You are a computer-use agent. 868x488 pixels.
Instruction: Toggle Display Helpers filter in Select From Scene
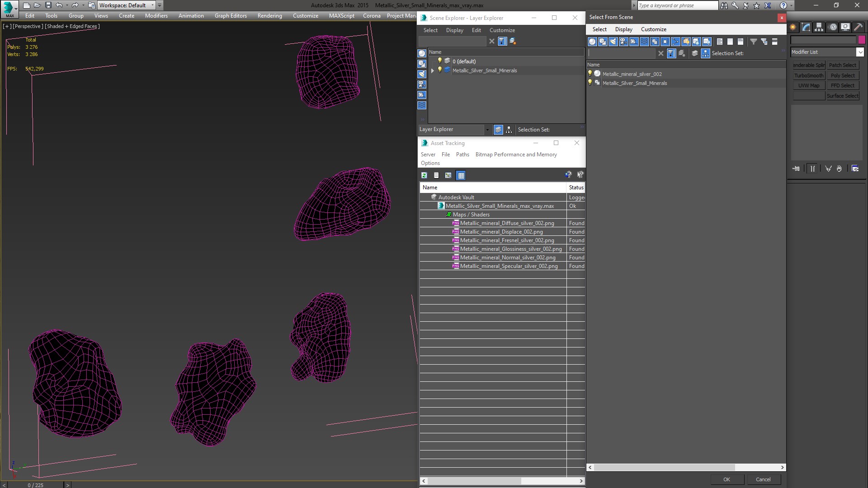[634, 42]
